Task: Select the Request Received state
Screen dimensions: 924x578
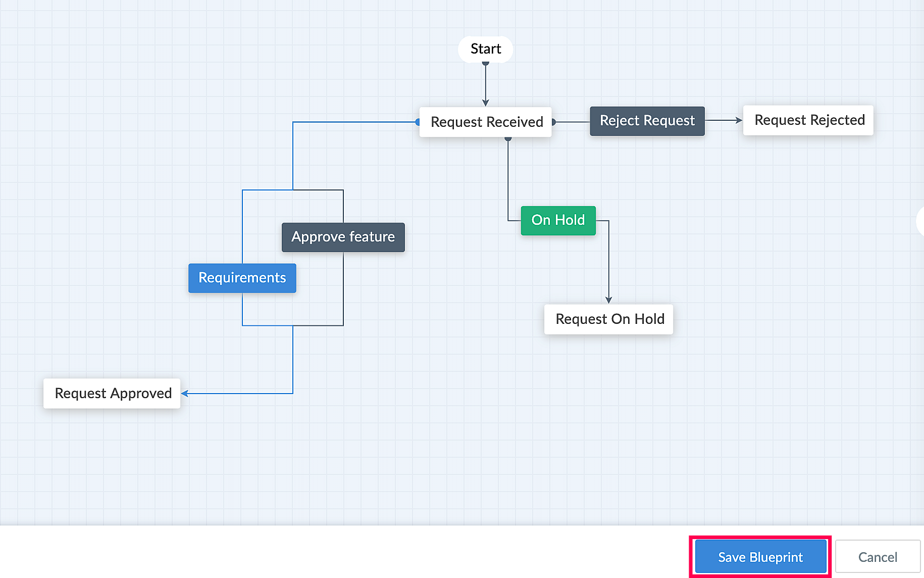Action: [x=486, y=122]
